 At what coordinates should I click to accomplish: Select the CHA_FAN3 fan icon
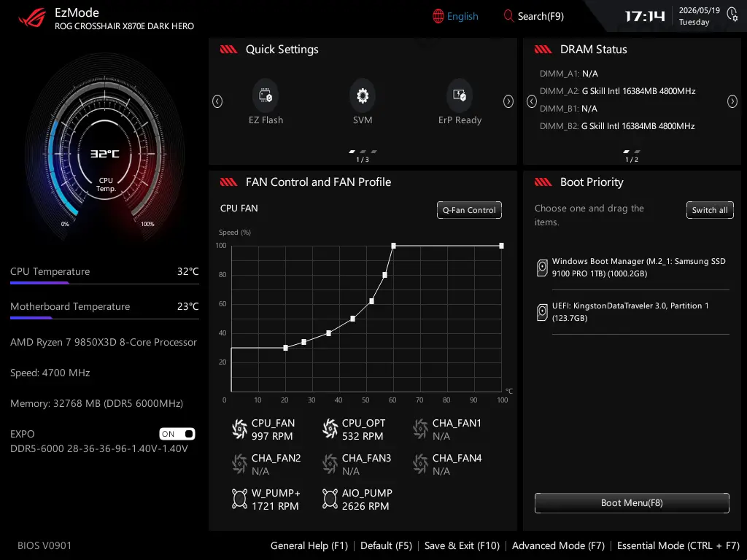click(x=330, y=464)
